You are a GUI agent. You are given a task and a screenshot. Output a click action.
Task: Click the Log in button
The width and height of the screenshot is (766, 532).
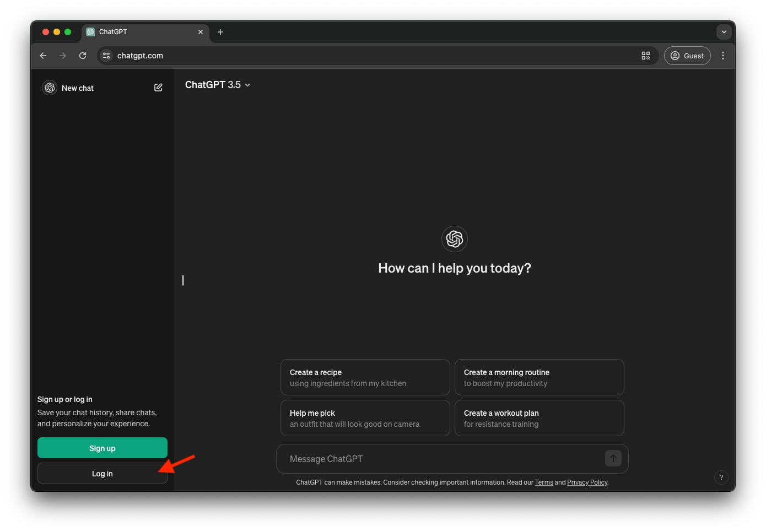click(x=103, y=474)
